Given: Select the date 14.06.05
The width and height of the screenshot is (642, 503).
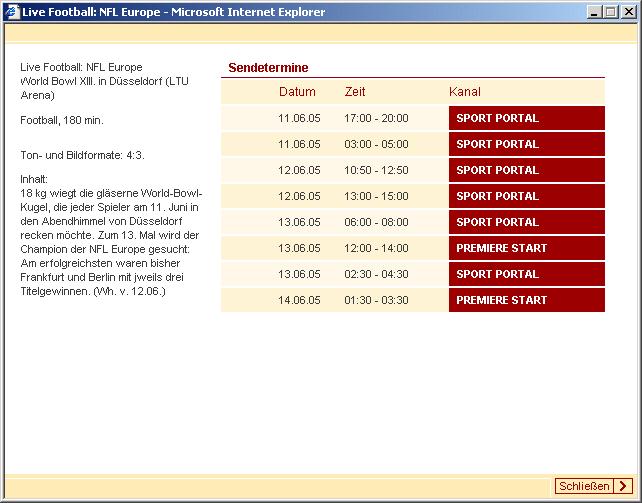Looking at the screenshot, I should [299, 300].
